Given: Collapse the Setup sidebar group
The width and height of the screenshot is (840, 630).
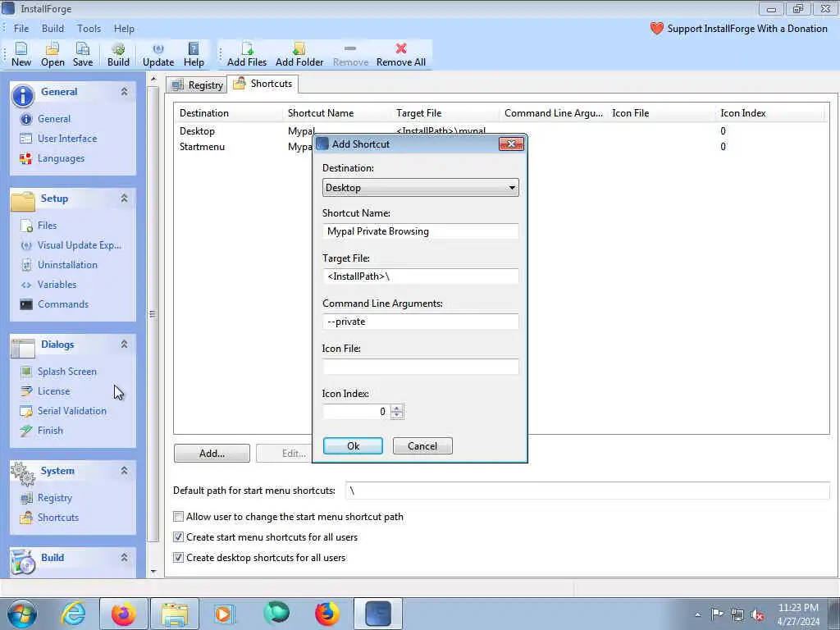Looking at the screenshot, I should [125, 199].
